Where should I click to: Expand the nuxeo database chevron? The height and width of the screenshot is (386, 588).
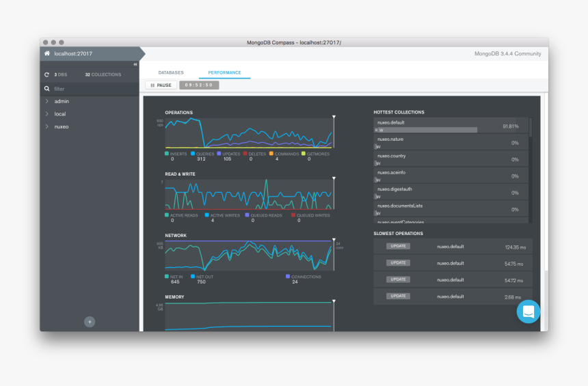(x=47, y=126)
